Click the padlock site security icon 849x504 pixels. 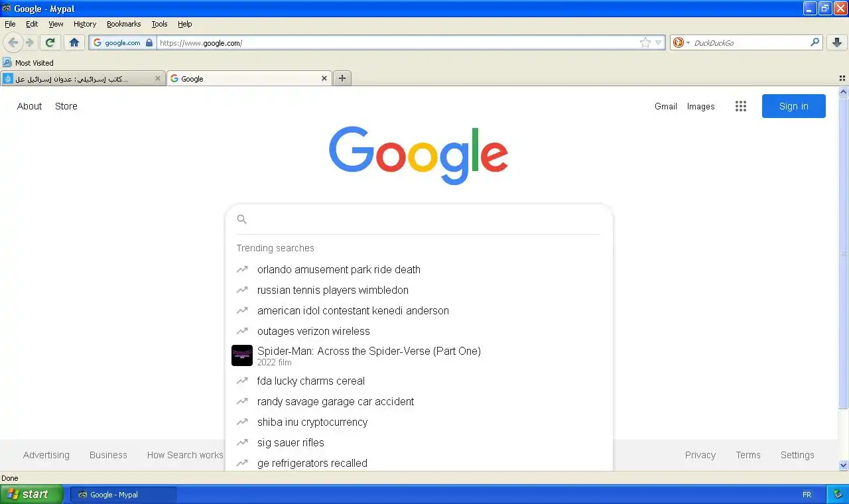(149, 42)
